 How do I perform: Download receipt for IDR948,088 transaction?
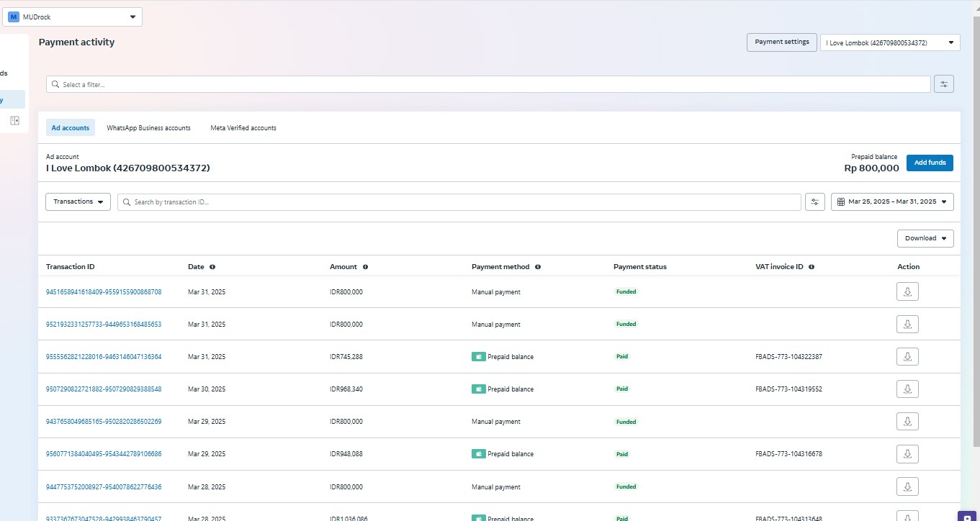(907, 454)
